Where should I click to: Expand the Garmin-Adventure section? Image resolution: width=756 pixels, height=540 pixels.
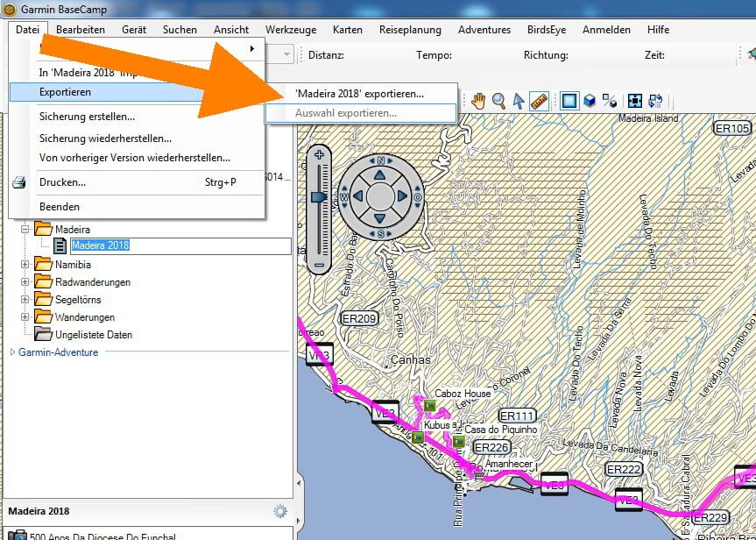coord(12,352)
